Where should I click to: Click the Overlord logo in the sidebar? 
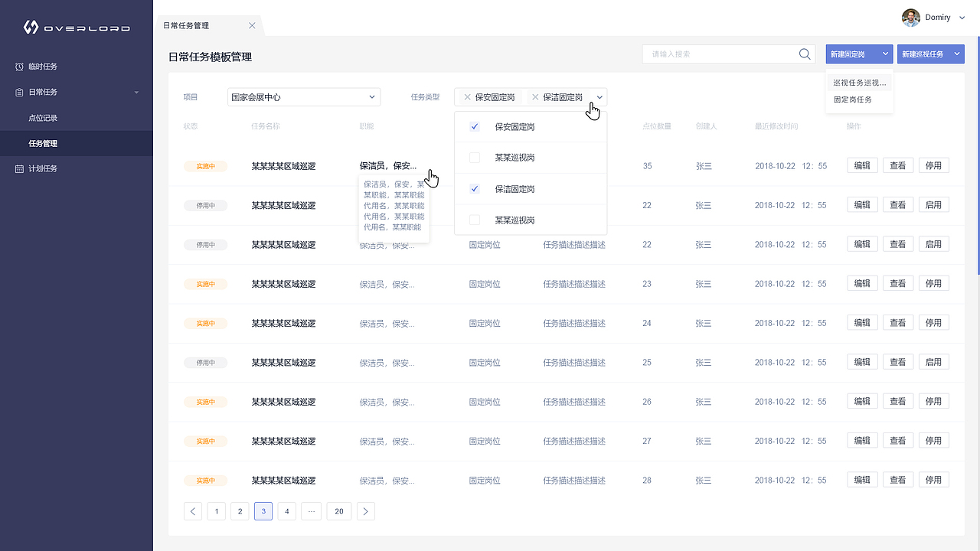tap(77, 28)
